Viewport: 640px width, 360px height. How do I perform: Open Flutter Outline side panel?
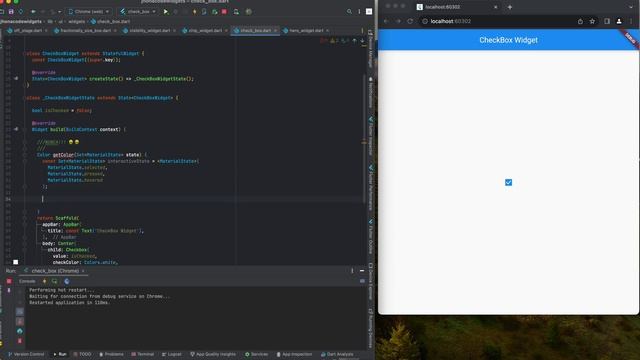pyautogui.click(x=371, y=238)
